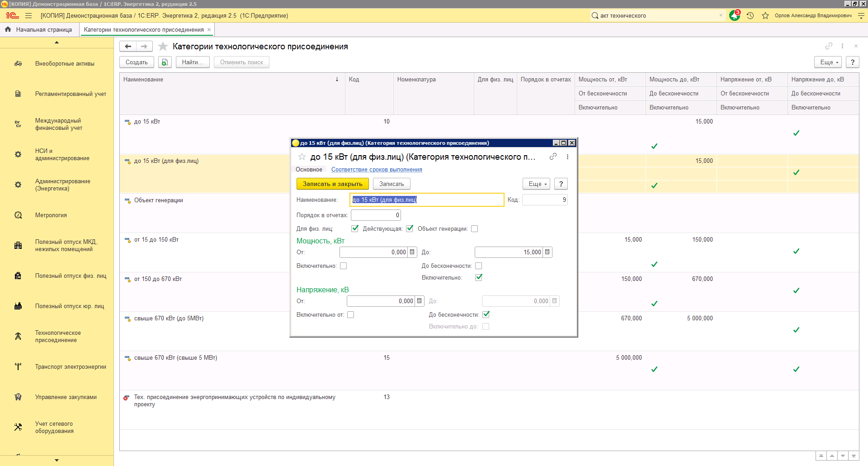Click Создать button
The image size is (868, 466).
point(137,62)
